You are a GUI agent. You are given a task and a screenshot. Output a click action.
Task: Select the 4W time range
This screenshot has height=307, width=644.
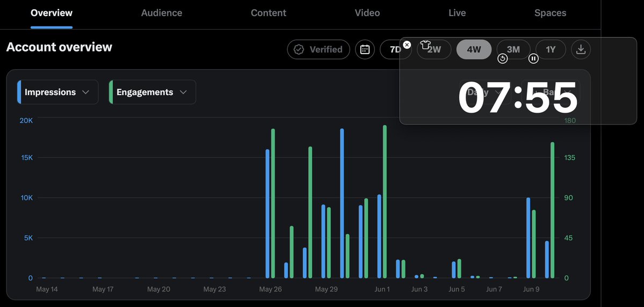pos(474,50)
